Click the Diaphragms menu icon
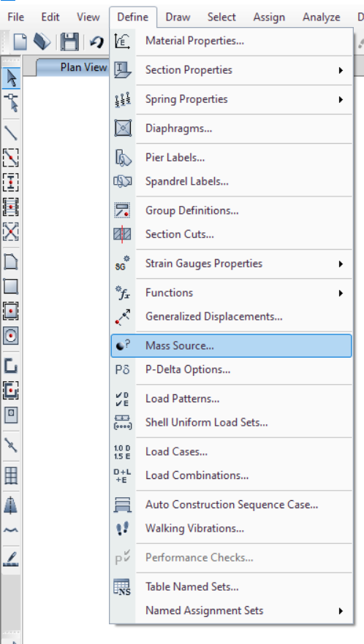364x644 pixels. [123, 129]
